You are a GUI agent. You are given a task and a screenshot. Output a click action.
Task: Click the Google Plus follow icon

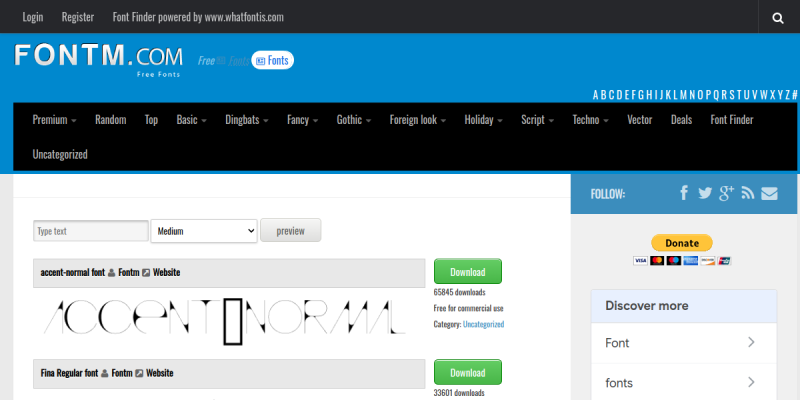(726, 193)
